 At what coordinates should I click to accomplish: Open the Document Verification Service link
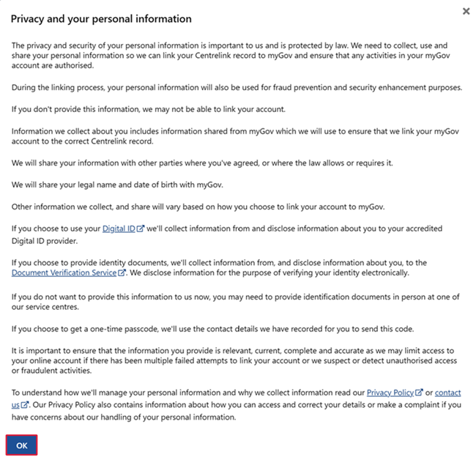pos(64,272)
